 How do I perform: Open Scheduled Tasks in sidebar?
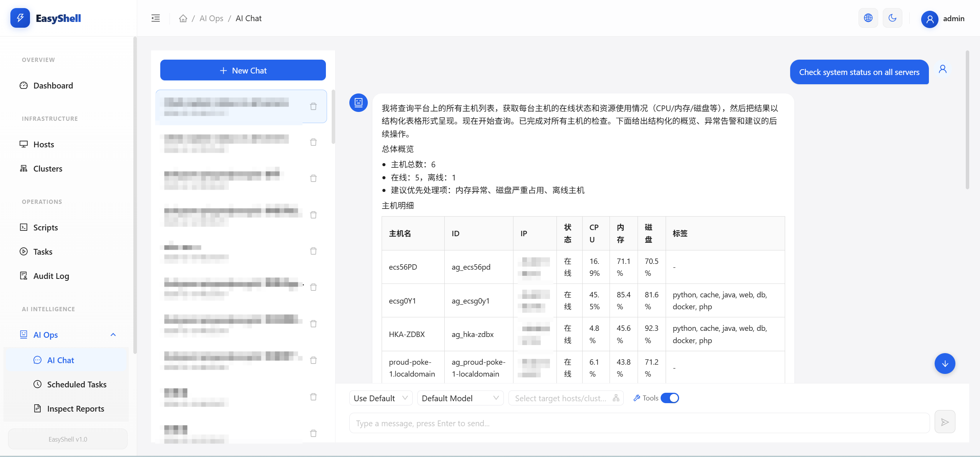click(76, 384)
